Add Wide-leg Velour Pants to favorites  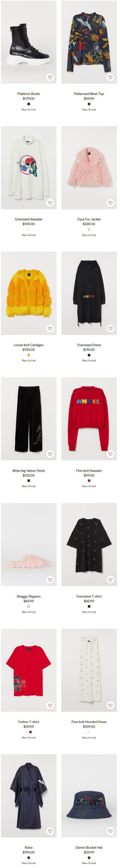(50, 454)
